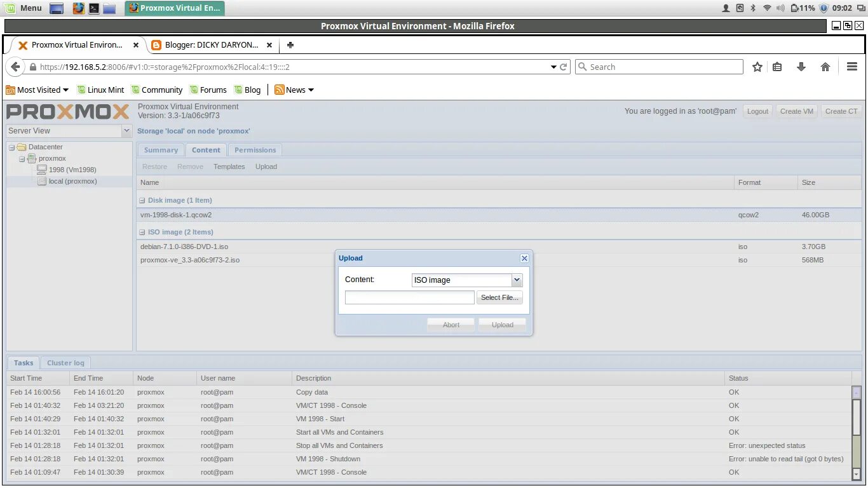Open the Linux Mint Menu button

click(23, 8)
